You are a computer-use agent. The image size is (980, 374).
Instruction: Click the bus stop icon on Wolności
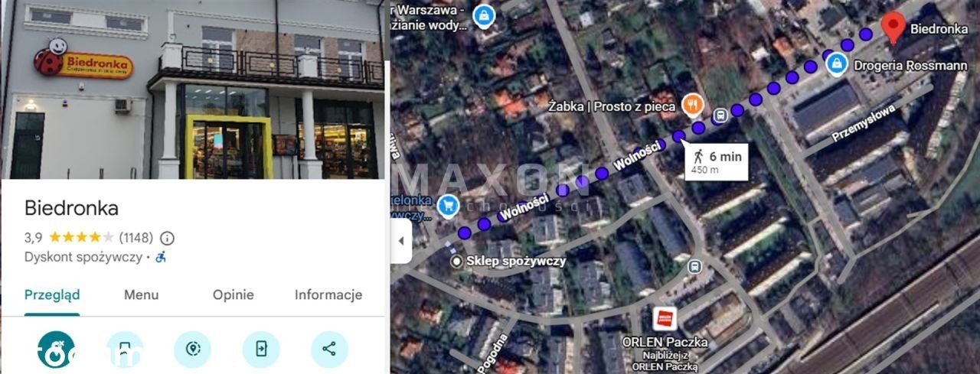click(720, 115)
